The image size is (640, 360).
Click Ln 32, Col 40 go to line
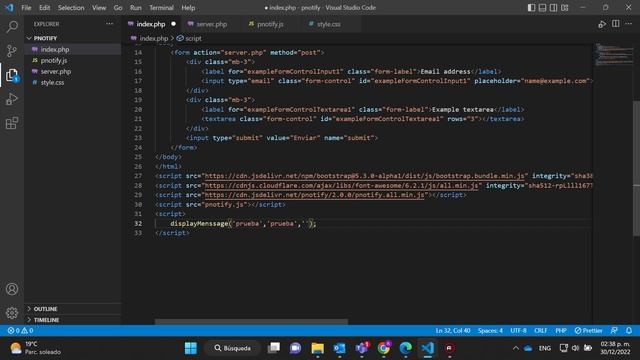pos(453,331)
